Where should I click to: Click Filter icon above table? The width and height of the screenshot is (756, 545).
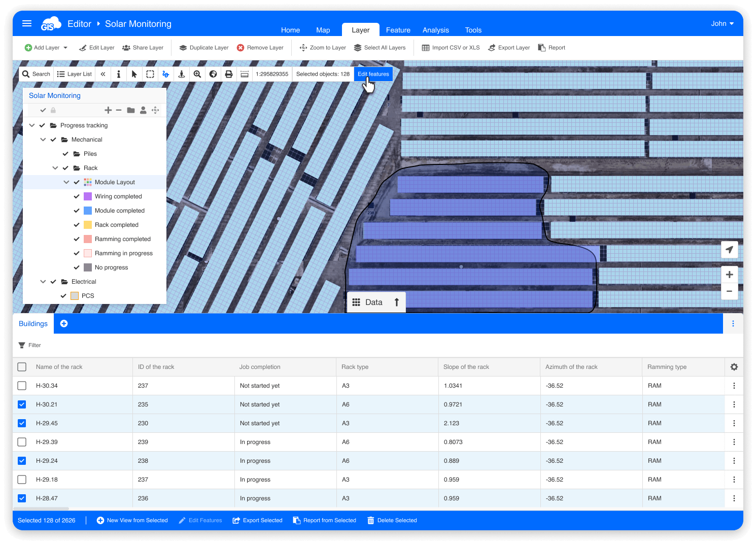pyautogui.click(x=22, y=345)
